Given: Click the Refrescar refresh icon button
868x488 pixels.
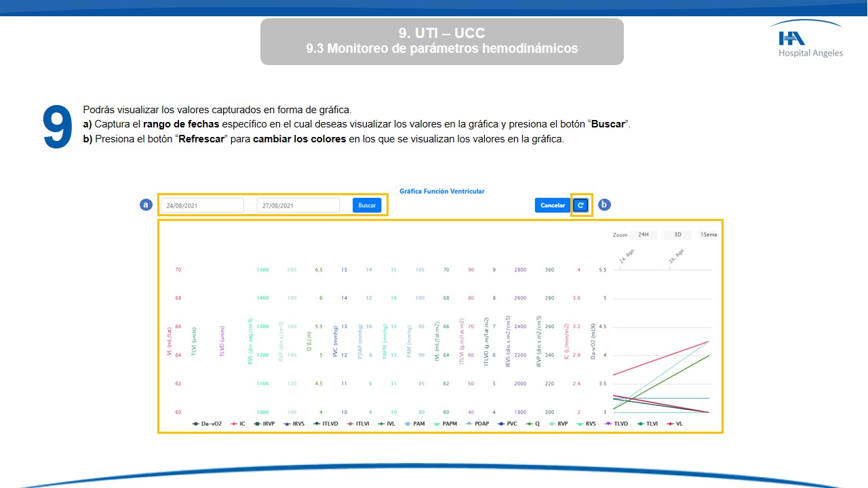Looking at the screenshot, I should [x=580, y=205].
